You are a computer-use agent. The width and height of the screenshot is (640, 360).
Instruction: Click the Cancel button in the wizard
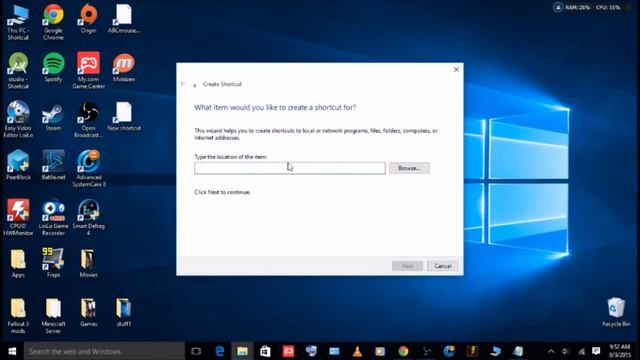tap(442, 266)
